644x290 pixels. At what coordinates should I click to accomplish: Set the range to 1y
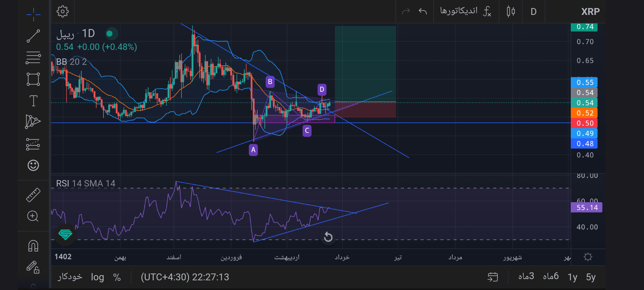(x=572, y=277)
